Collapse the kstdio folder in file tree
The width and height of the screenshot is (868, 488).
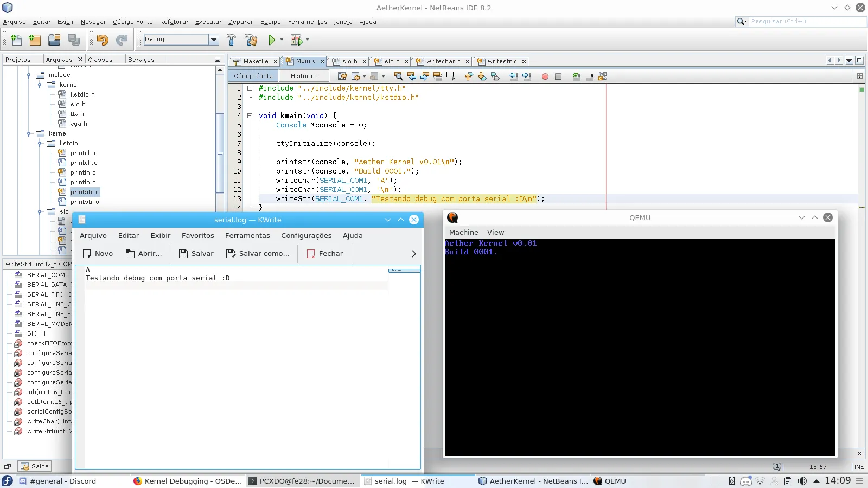[x=40, y=144]
